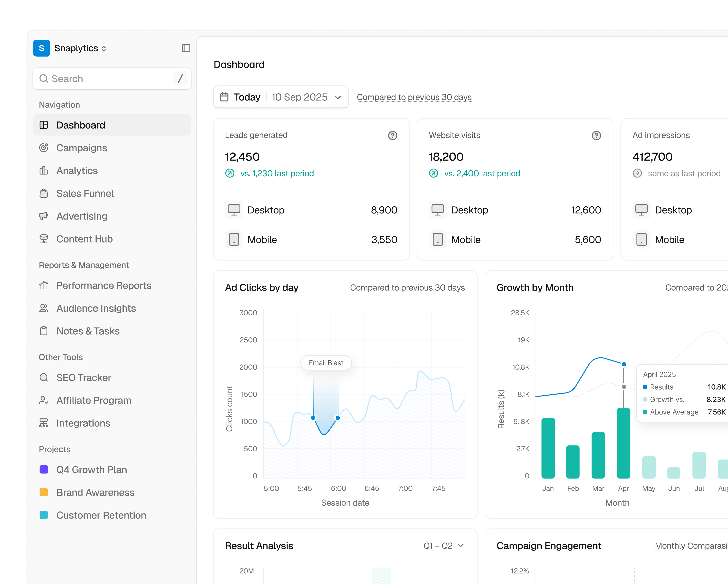The height and width of the screenshot is (584, 728).
Task: Click the Leads generated help icon
Action: pos(392,135)
